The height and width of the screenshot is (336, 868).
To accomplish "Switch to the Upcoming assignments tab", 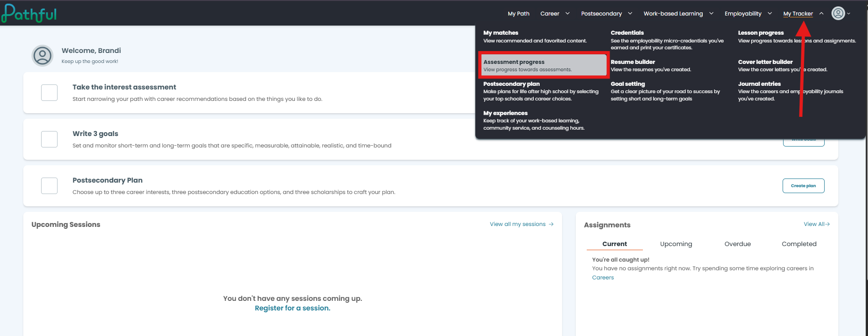I will point(676,244).
